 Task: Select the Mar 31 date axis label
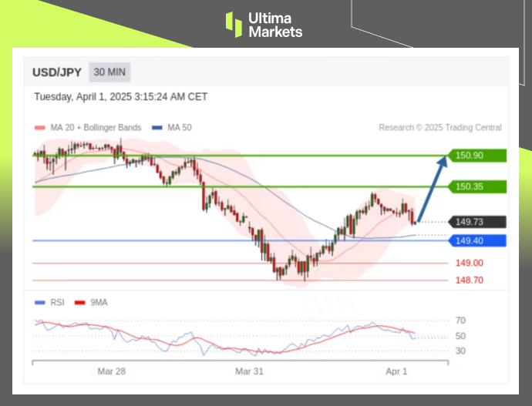point(249,371)
